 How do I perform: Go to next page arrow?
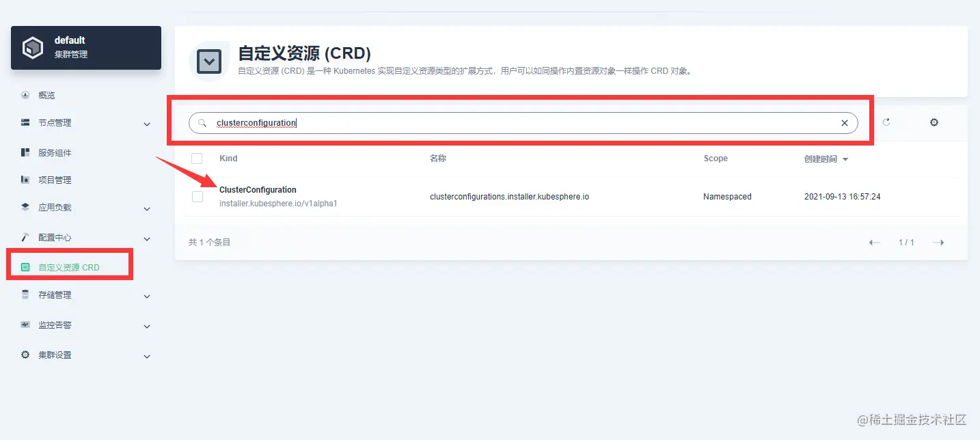pos(938,243)
